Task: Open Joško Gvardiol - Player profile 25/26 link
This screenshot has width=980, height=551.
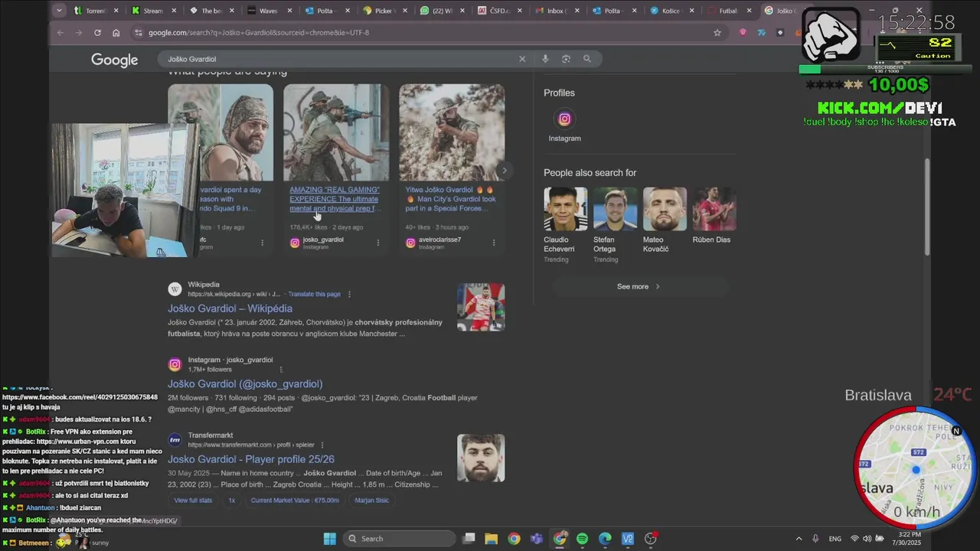Action: point(251,459)
